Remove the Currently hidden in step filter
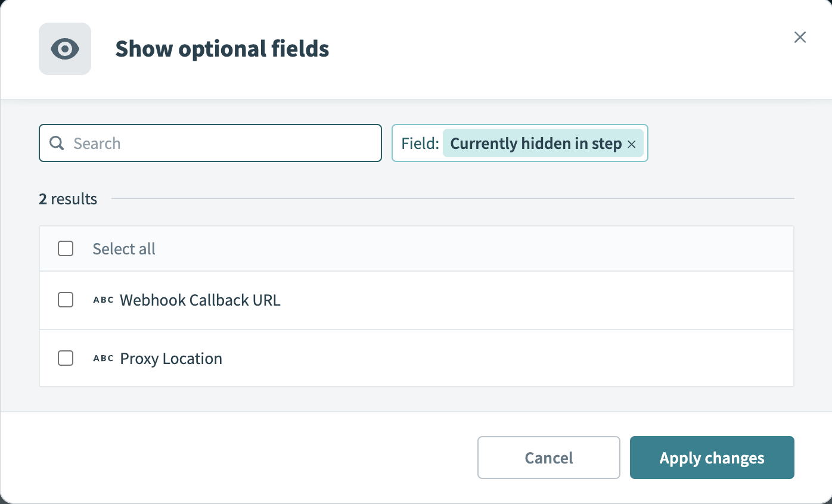The image size is (832, 504). pyautogui.click(x=632, y=144)
